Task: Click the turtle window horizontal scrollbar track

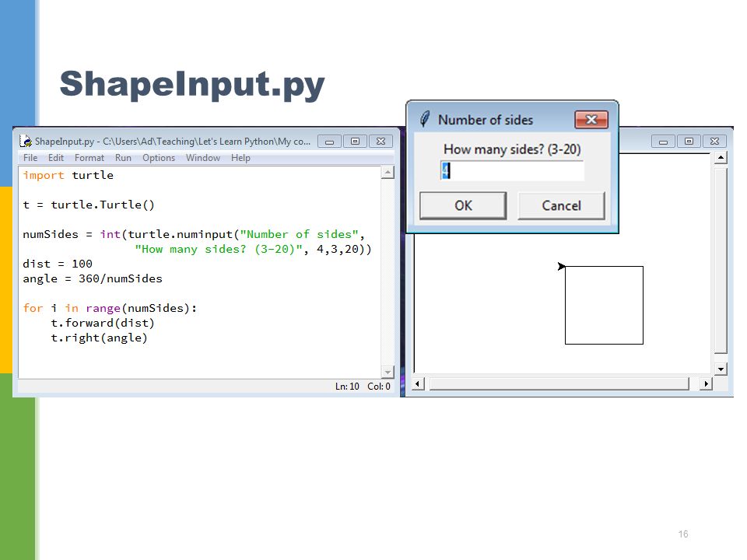Action: 559,383
